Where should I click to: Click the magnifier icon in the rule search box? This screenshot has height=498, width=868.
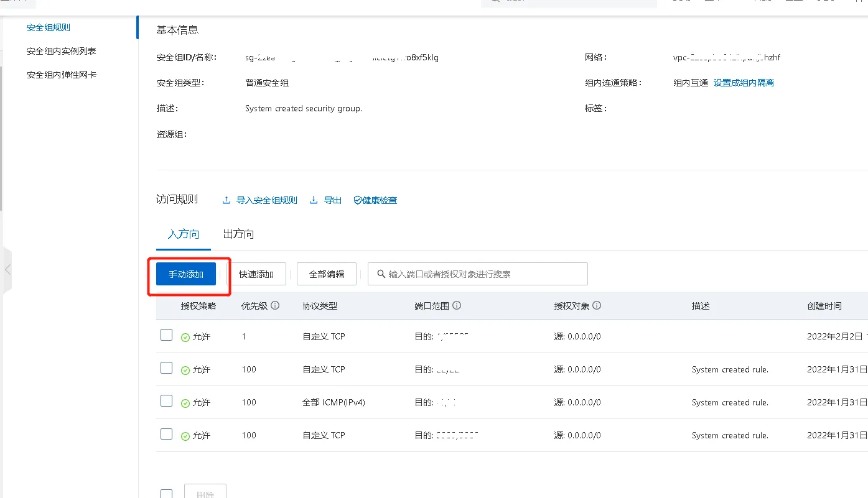point(381,274)
